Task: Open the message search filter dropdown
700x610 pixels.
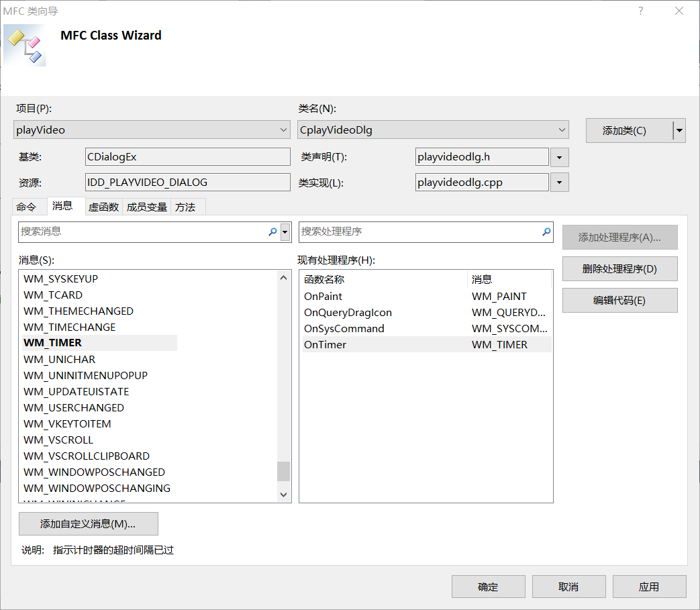Action: point(286,232)
